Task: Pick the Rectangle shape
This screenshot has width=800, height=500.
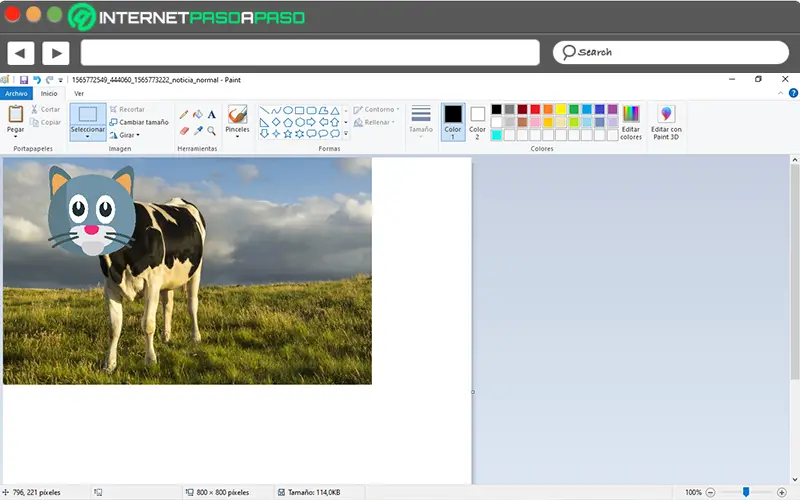Action: (x=299, y=110)
